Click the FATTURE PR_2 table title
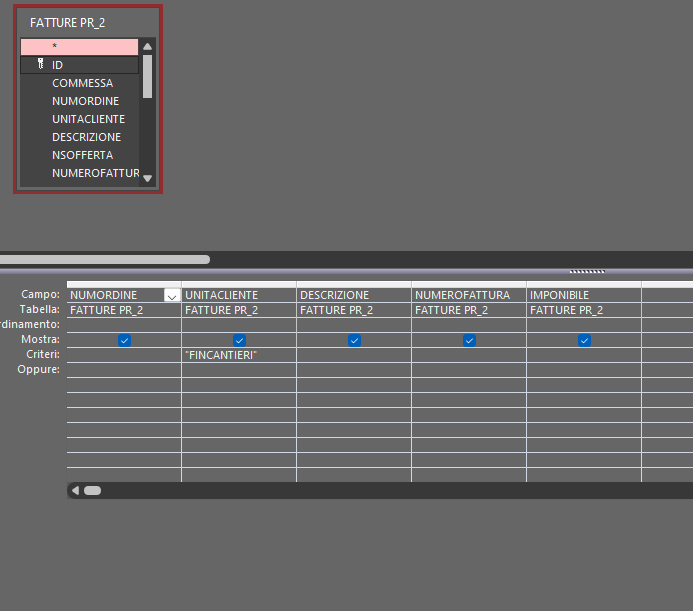This screenshot has width=693, height=611. click(68, 23)
